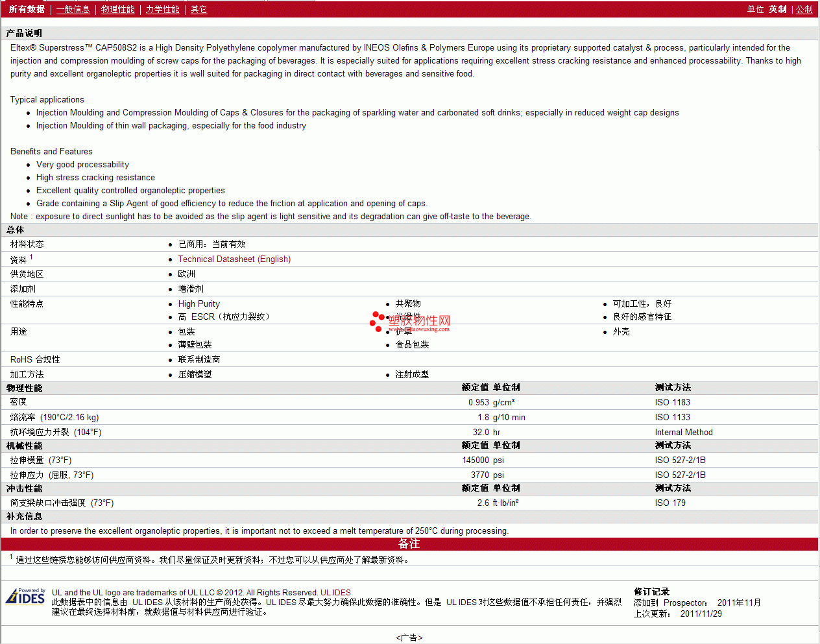
Task: Click the 拉伸模量 (73°F) row label
Action: (41, 460)
